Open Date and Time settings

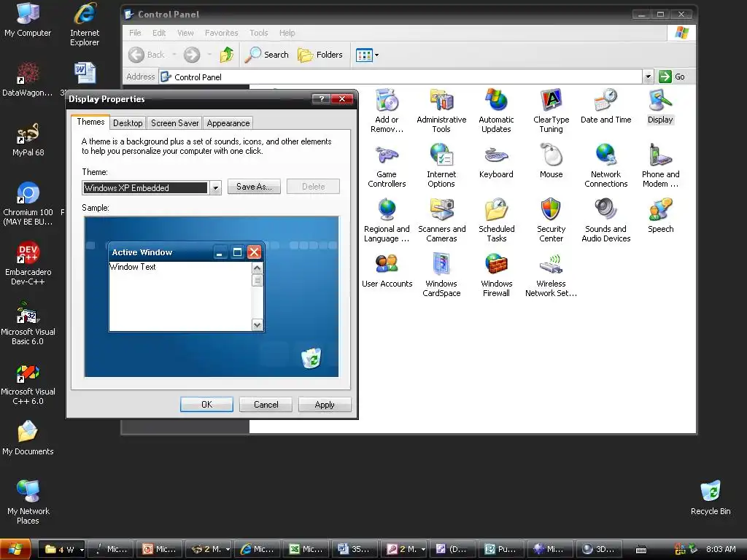(x=605, y=106)
